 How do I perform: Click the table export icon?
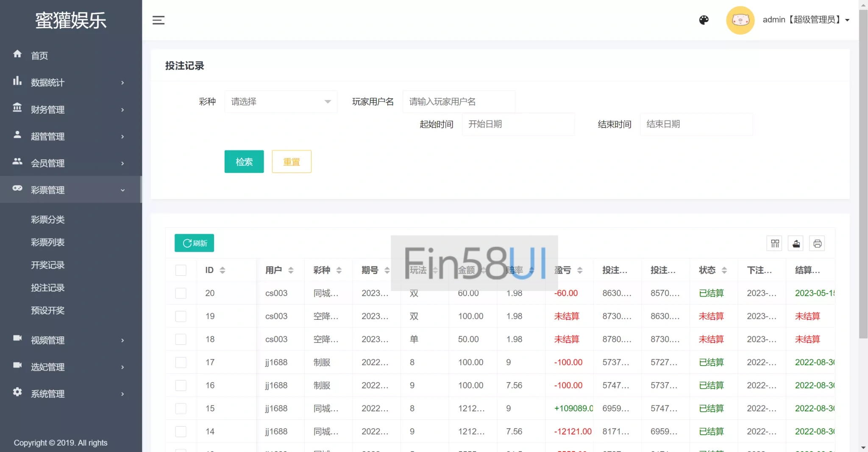click(796, 244)
